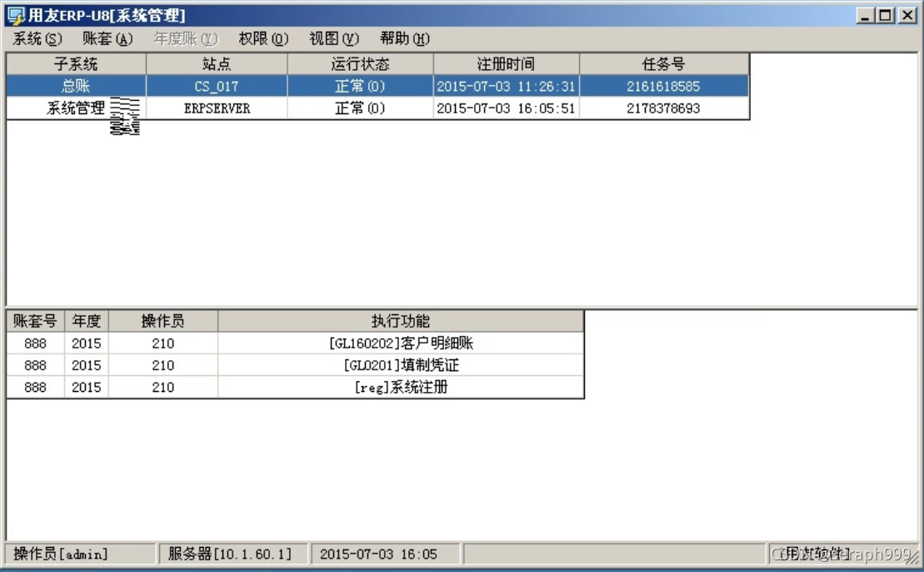Viewport: 924px width, 572px height.
Task: Click 正常(0) status in 系统管理 row
Action: (x=360, y=108)
